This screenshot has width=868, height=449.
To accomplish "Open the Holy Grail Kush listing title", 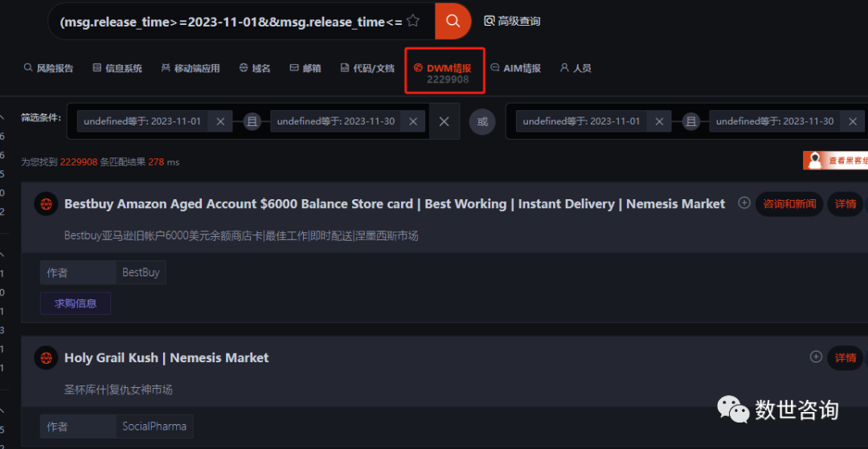I will pyautogui.click(x=166, y=357).
